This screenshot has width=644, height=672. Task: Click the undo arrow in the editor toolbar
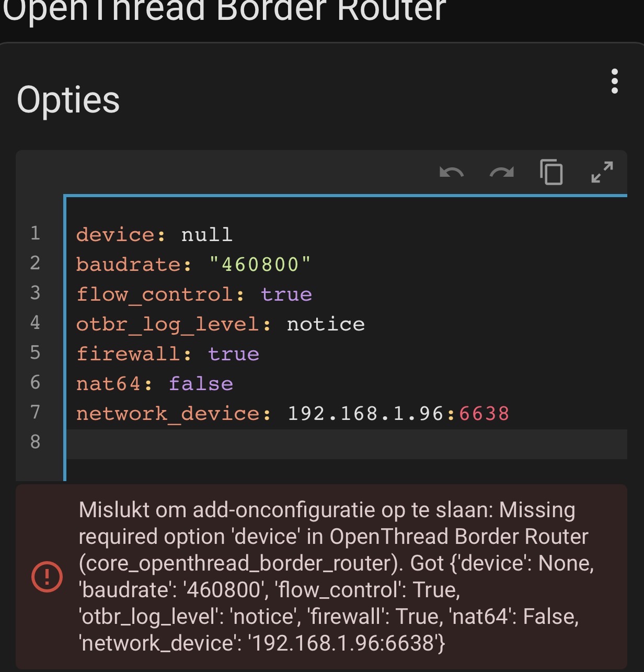[452, 172]
